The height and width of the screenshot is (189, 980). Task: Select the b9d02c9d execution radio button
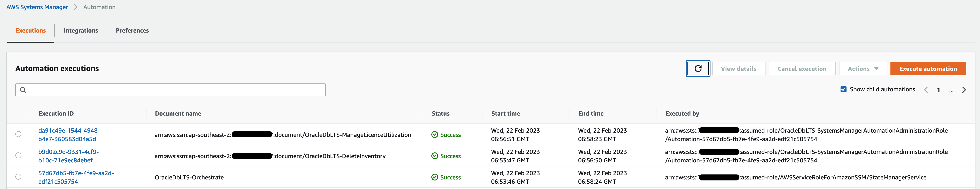(x=18, y=155)
